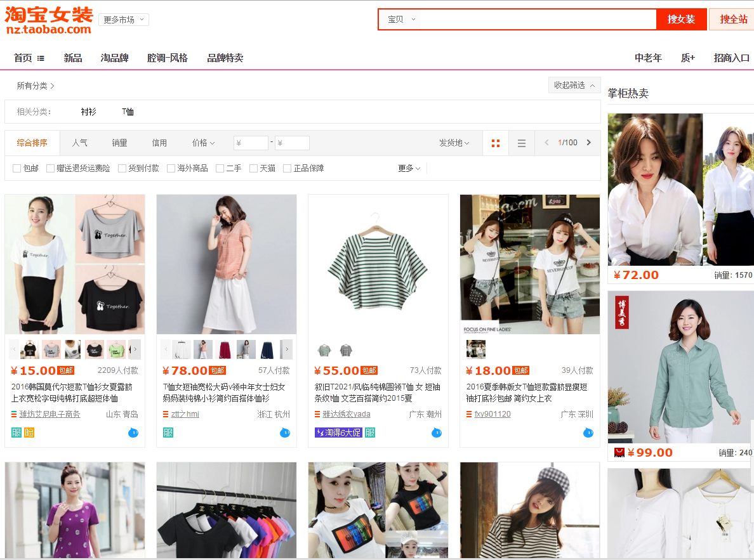754x560 pixels.
Task: Open chat icon for ¥78.00 item
Action: coord(285,433)
